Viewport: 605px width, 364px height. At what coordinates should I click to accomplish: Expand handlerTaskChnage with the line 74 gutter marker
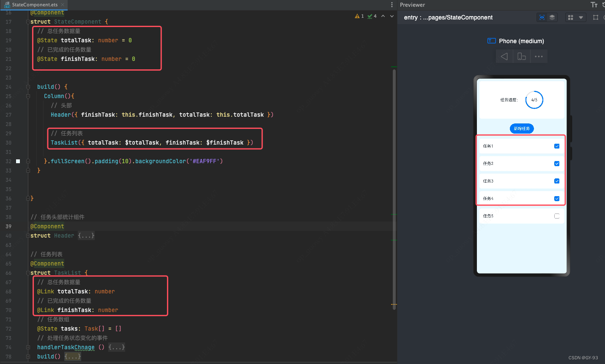28,347
